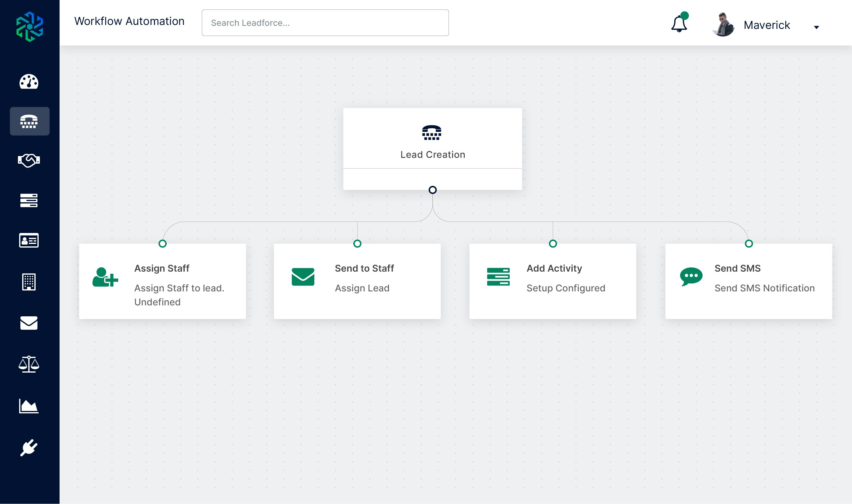Viewport: 852px width, 504px height.
Task: Click the Workflow Automation page title
Action: point(129,21)
